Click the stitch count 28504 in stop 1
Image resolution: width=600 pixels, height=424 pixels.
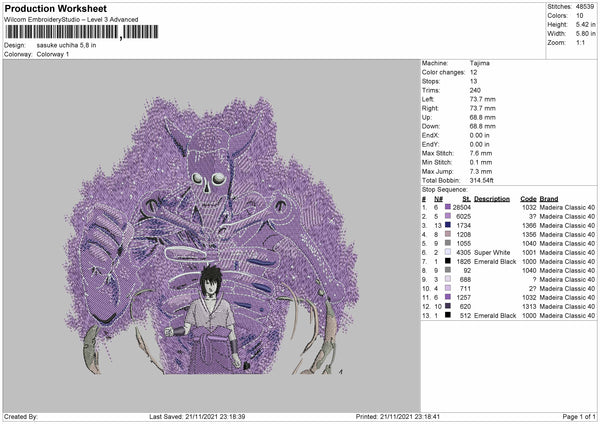pyautogui.click(x=461, y=207)
